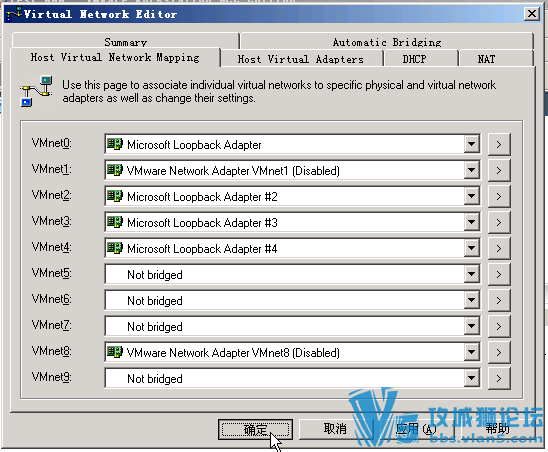The image size is (548, 452).
Task: Click the network card icon in VMnet0 row
Action: pyautogui.click(x=115, y=144)
